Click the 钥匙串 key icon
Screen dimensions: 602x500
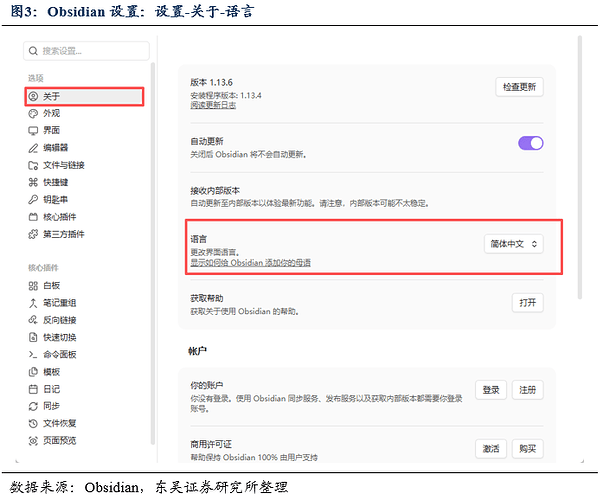(33, 200)
